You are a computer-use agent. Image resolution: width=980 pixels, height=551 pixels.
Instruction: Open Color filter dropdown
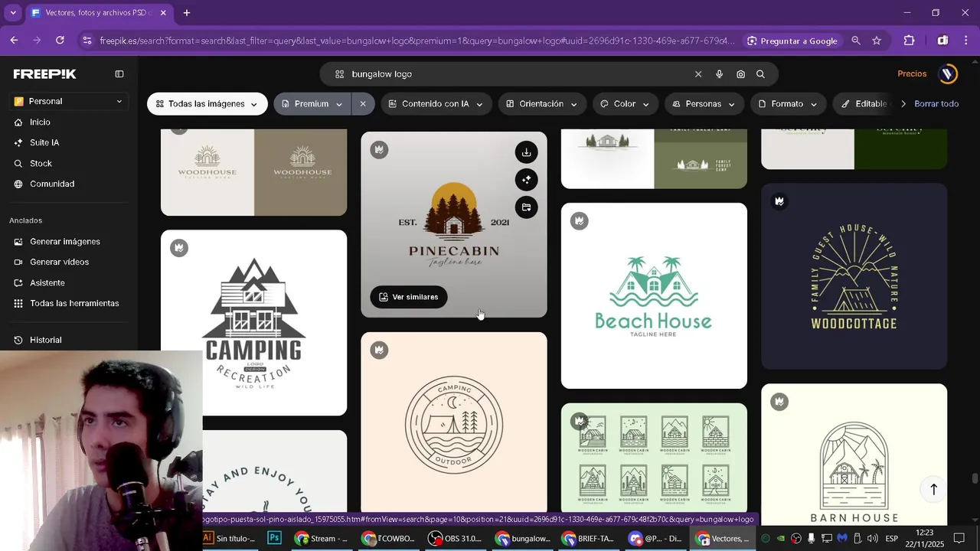click(x=626, y=104)
